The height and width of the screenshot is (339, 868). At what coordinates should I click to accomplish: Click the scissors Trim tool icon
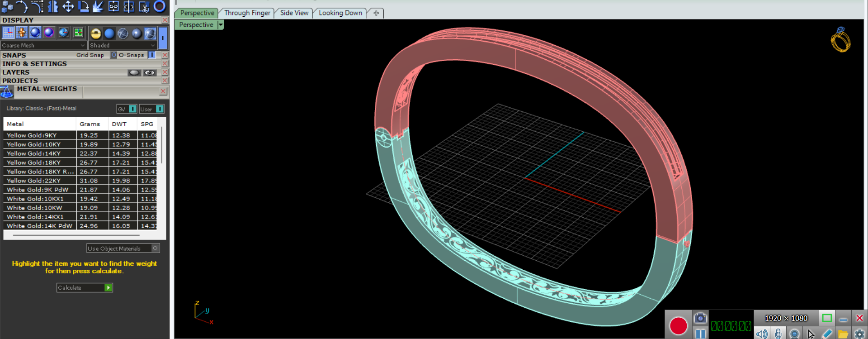pyautogui.click(x=144, y=6)
